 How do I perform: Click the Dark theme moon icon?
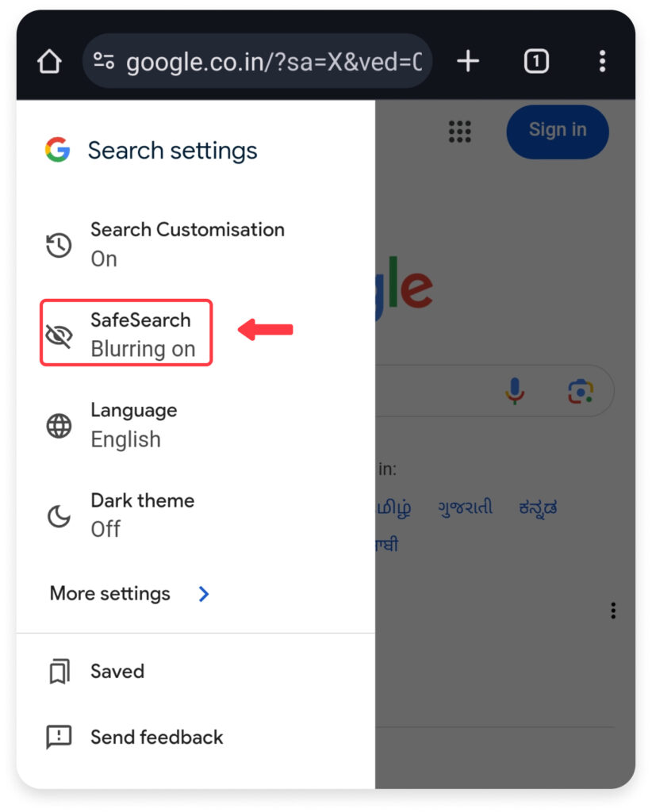click(59, 515)
